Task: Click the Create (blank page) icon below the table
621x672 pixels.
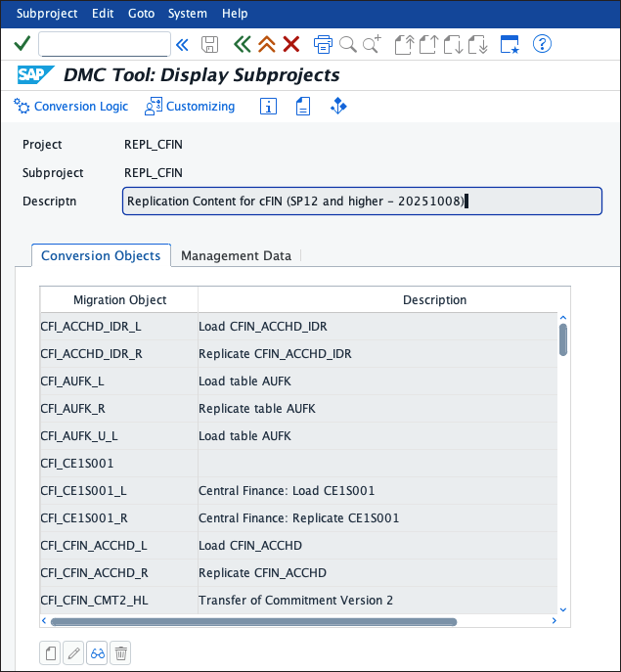Action: click(x=51, y=653)
